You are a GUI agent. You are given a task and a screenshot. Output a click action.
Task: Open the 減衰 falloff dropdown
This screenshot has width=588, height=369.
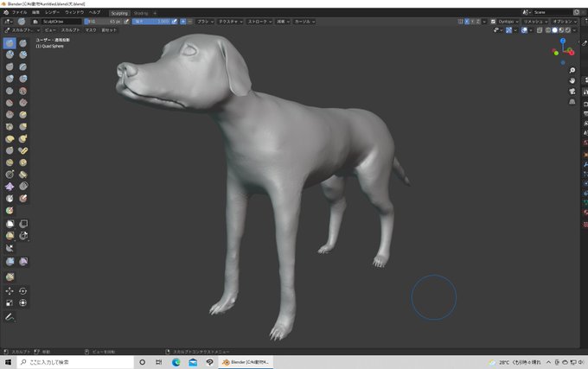coord(283,22)
